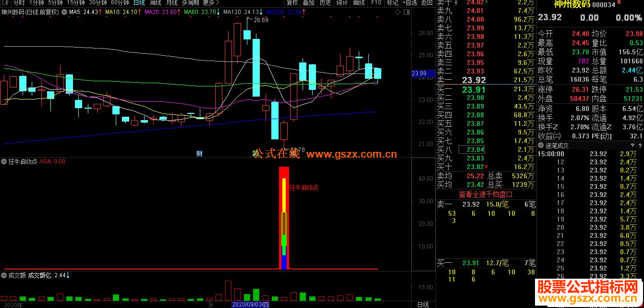Click the 跌停 price 21.53
644x308 pixels.
(x=634, y=89)
